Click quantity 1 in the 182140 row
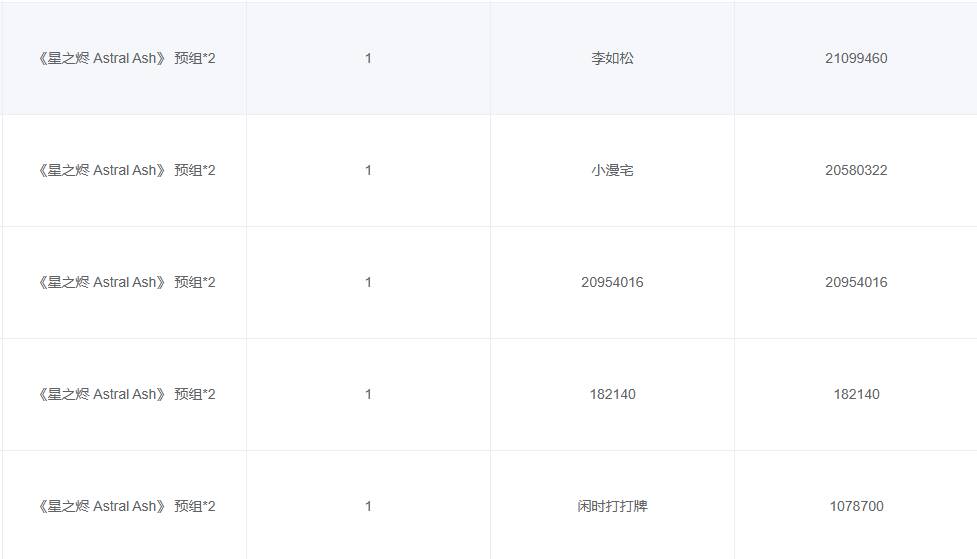This screenshot has width=977, height=559. [x=368, y=394]
